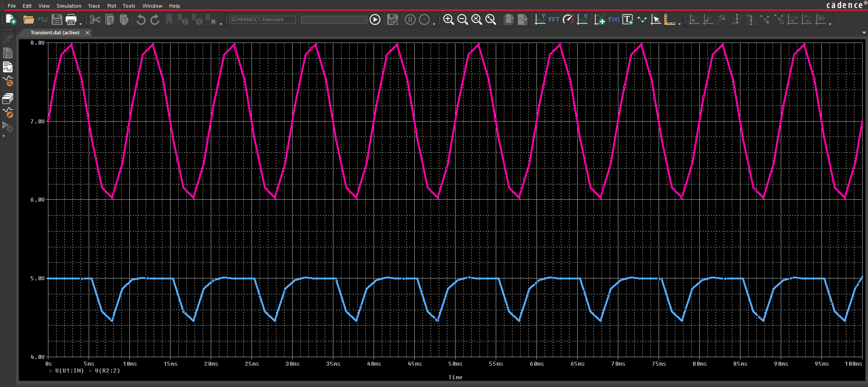Open a file with folder icon
This screenshot has height=387, width=868.
tap(28, 19)
